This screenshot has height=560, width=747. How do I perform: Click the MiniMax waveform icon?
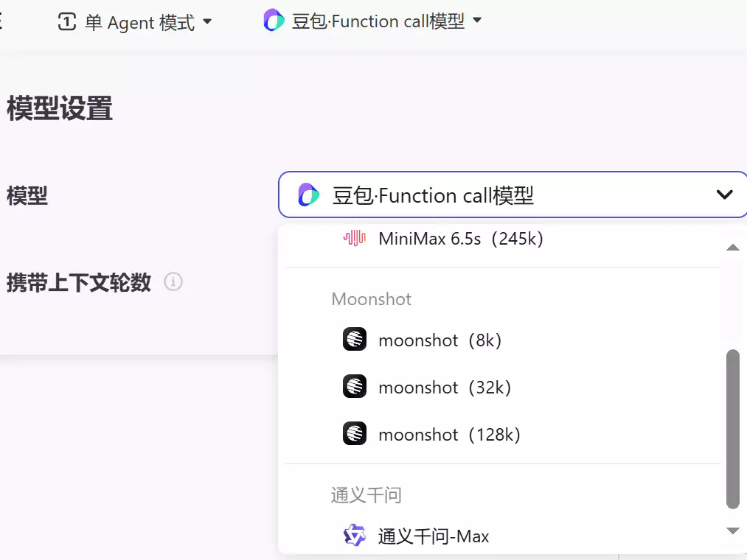355,239
